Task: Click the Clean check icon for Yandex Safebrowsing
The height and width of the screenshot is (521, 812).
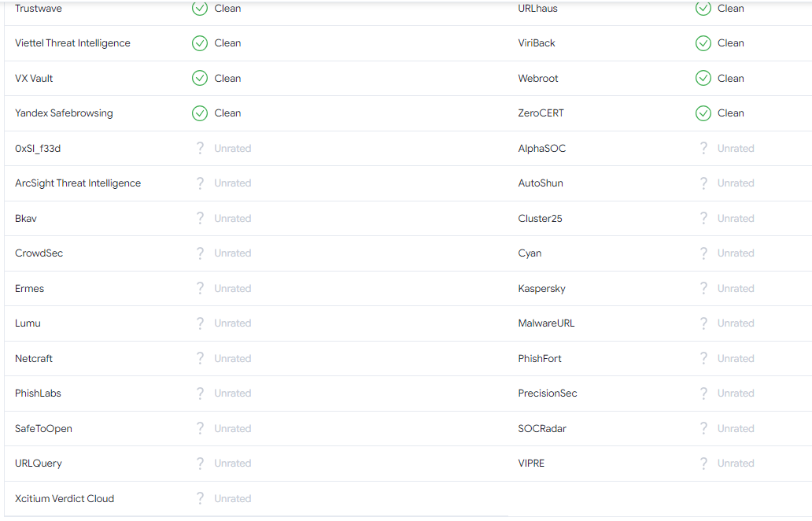Action: 200,113
